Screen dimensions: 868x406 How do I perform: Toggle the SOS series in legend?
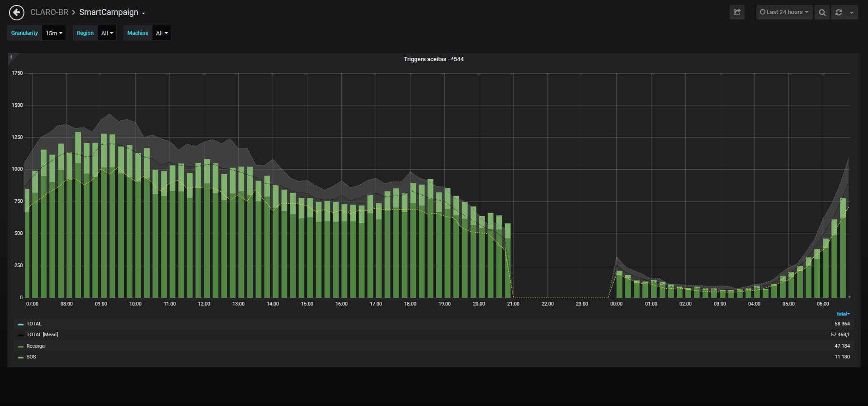[x=31, y=357]
